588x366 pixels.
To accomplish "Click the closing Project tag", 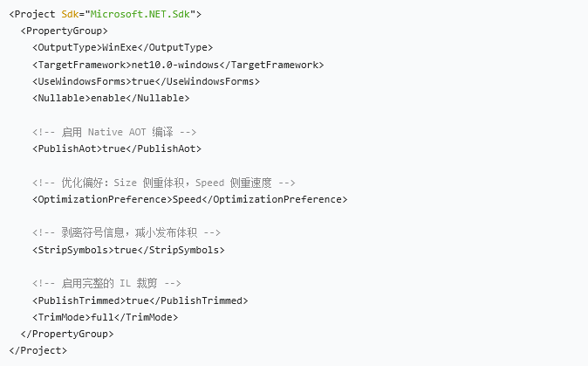I will 38,350.
